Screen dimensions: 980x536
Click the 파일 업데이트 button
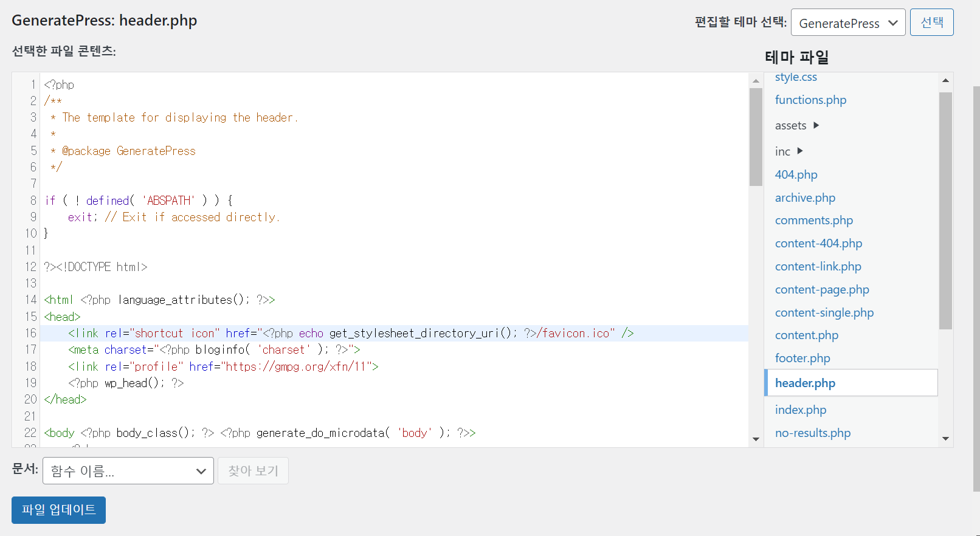click(58, 510)
